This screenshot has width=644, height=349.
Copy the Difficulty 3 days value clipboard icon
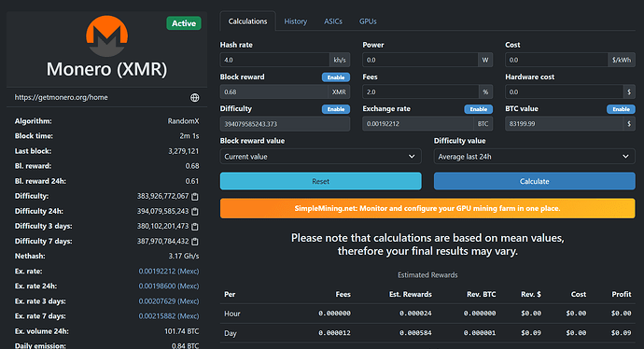click(195, 227)
